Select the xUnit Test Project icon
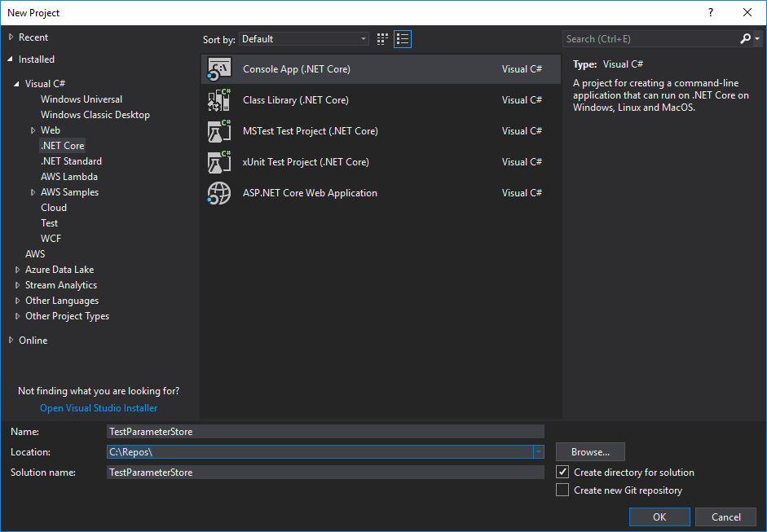Viewport: 767px width, 532px height. point(219,162)
